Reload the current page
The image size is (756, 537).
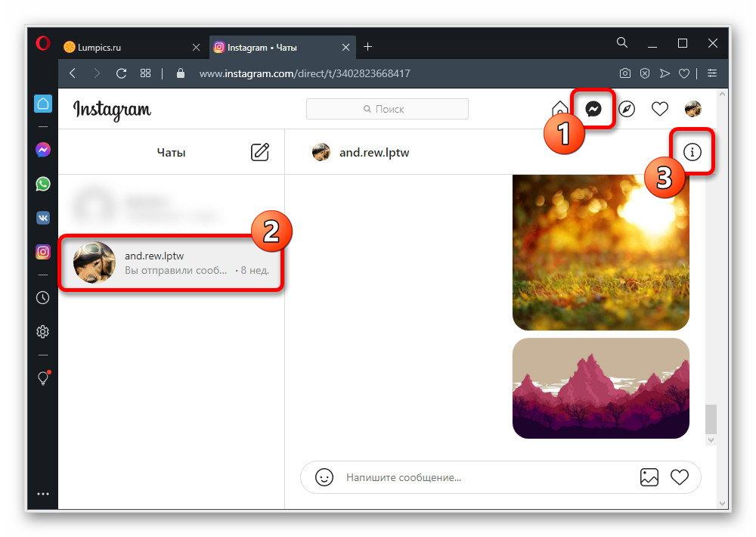(x=121, y=73)
